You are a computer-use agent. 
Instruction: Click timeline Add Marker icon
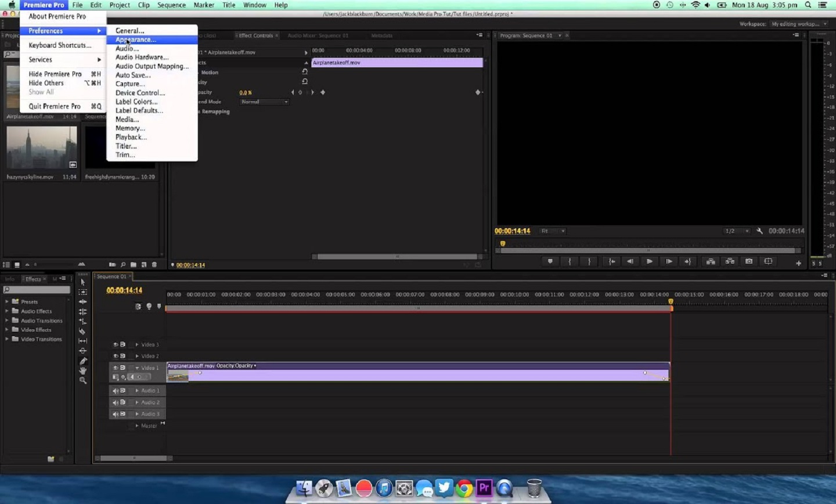159,307
